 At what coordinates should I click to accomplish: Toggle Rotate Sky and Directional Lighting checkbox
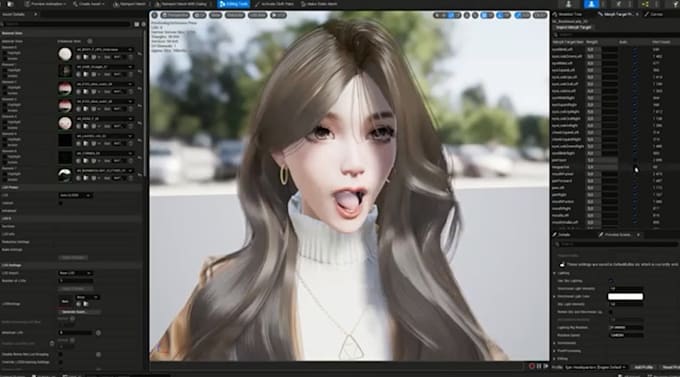(611, 312)
